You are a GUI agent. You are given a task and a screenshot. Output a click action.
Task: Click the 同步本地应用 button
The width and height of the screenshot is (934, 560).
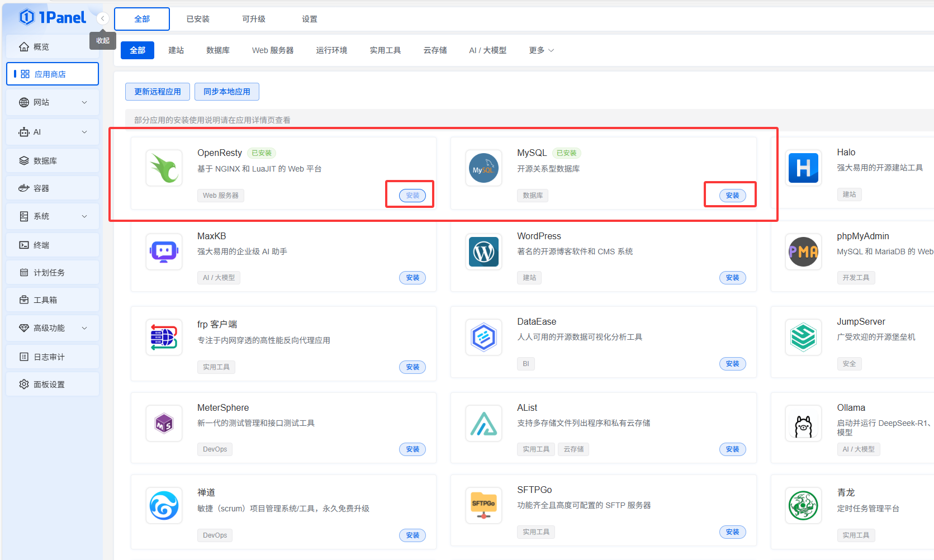tap(227, 92)
